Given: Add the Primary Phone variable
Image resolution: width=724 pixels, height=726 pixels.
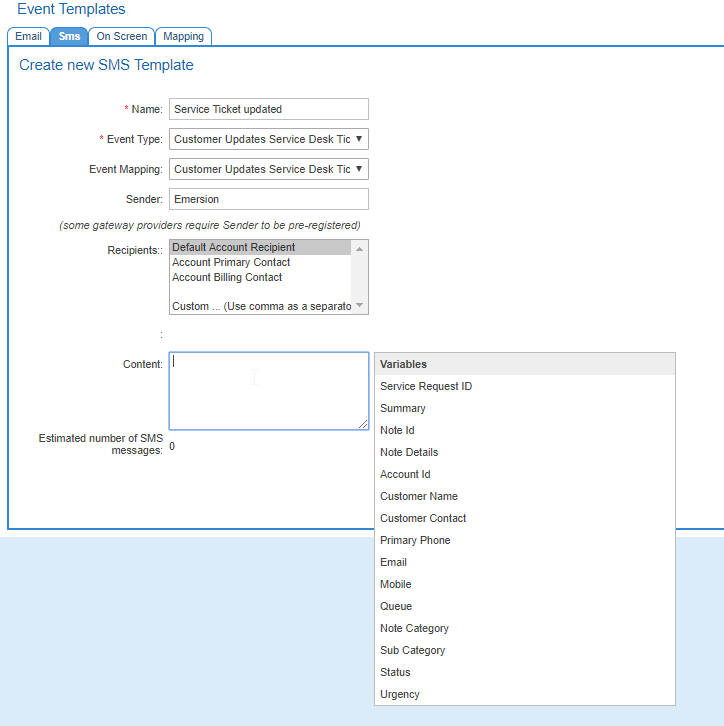Looking at the screenshot, I should [415, 540].
